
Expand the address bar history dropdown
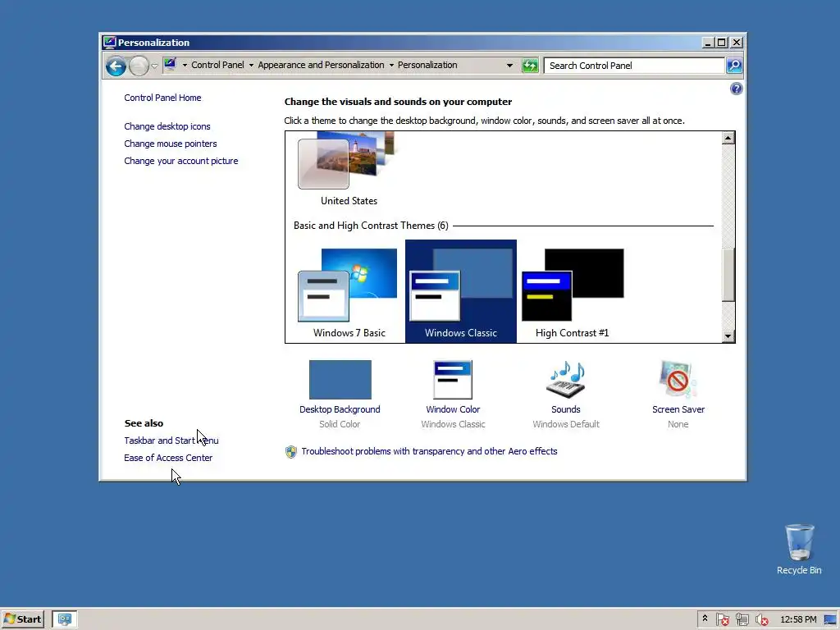(x=509, y=66)
